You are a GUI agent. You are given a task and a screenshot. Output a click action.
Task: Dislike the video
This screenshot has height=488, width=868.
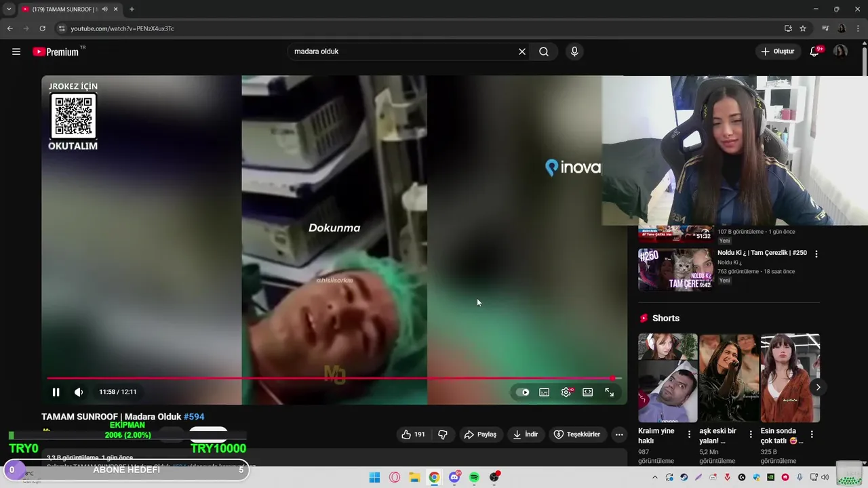click(443, 434)
